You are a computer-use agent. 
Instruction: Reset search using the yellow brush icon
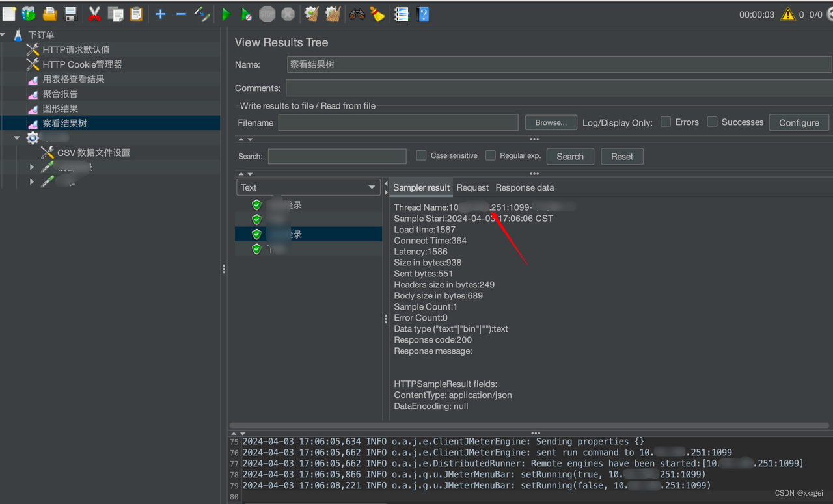pos(377,14)
